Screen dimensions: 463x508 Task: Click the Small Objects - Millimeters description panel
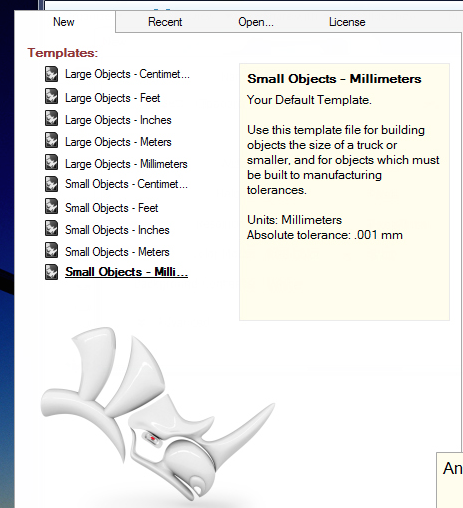click(x=344, y=192)
